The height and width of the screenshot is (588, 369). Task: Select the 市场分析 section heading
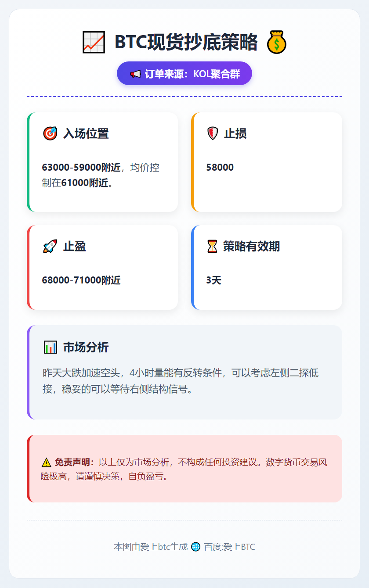pos(86,348)
